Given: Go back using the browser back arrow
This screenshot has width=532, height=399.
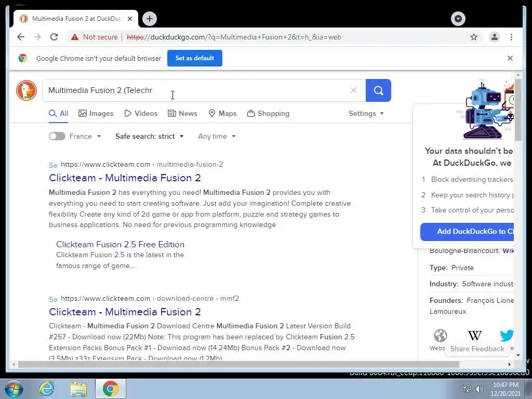Looking at the screenshot, I should pyautogui.click(x=21, y=37).
